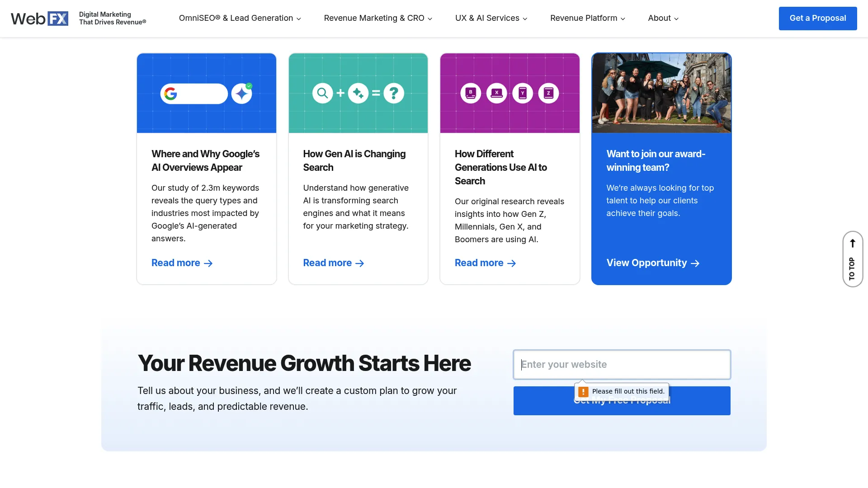Screen dimensions: 868x488
Task: Click the question mark icon on teal card
Action: [394, 93]
